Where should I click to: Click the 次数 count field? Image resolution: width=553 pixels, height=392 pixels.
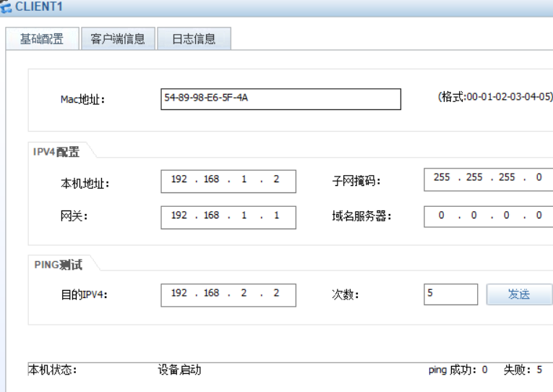click(x=451, y=294)
